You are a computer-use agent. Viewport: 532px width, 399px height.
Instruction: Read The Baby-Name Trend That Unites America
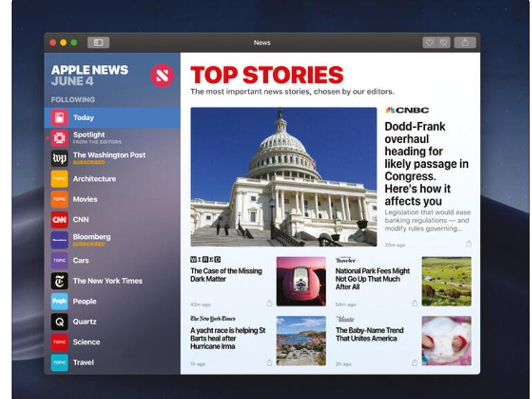[370, 334]
